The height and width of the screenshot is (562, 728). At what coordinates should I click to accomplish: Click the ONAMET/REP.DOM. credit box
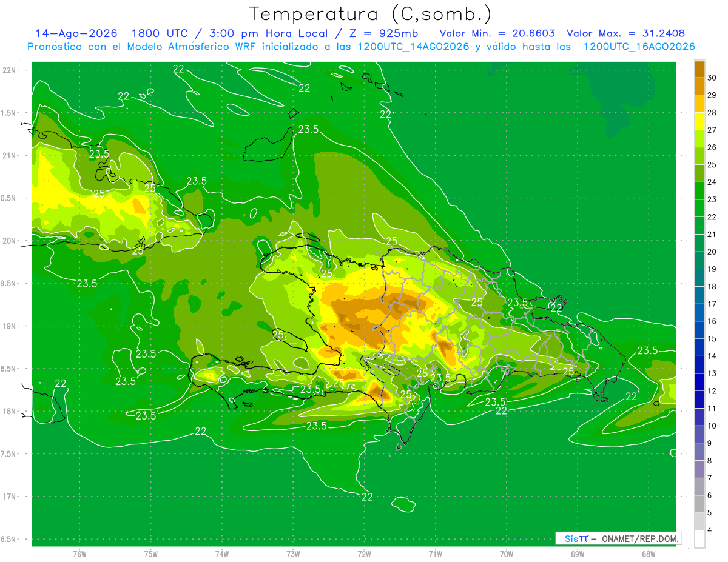(x=619, y=538)
